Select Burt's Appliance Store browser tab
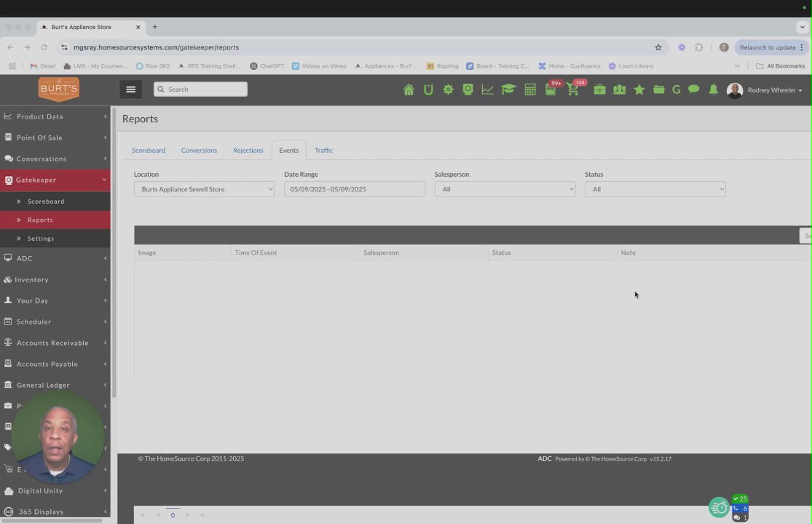 [x=90, y=27]
